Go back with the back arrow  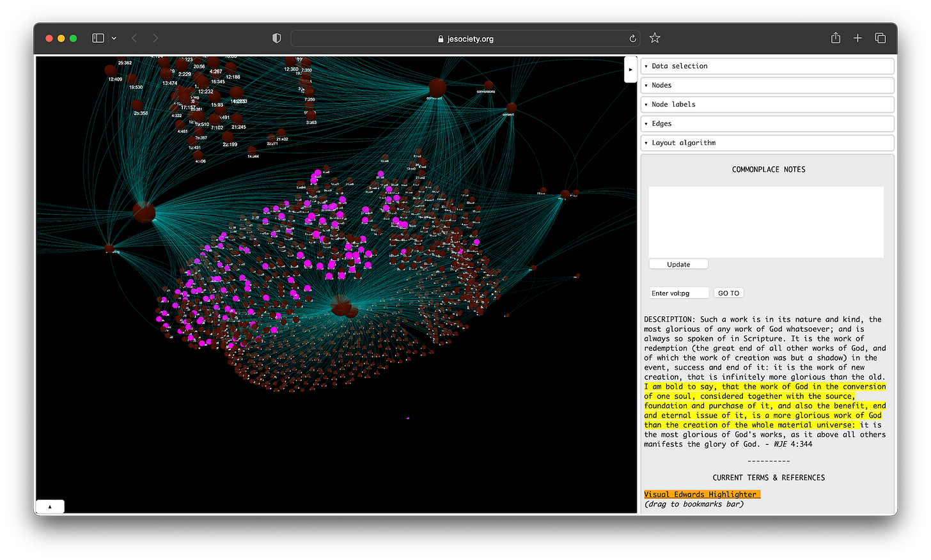coord(134,38)
